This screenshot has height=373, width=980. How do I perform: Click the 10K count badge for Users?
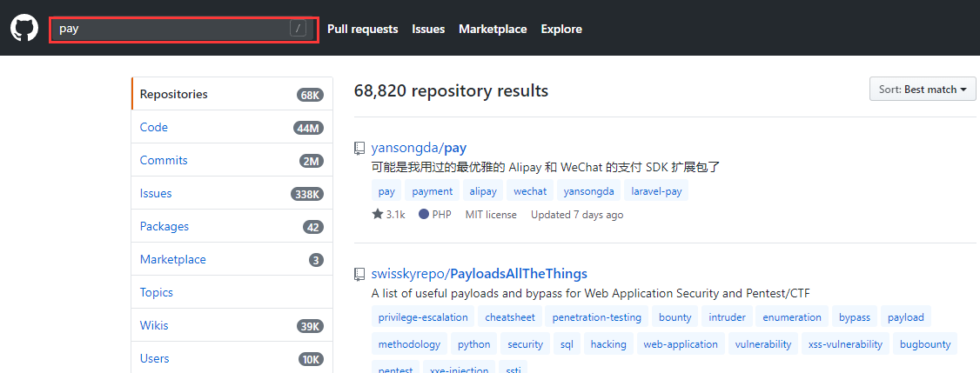311,359
